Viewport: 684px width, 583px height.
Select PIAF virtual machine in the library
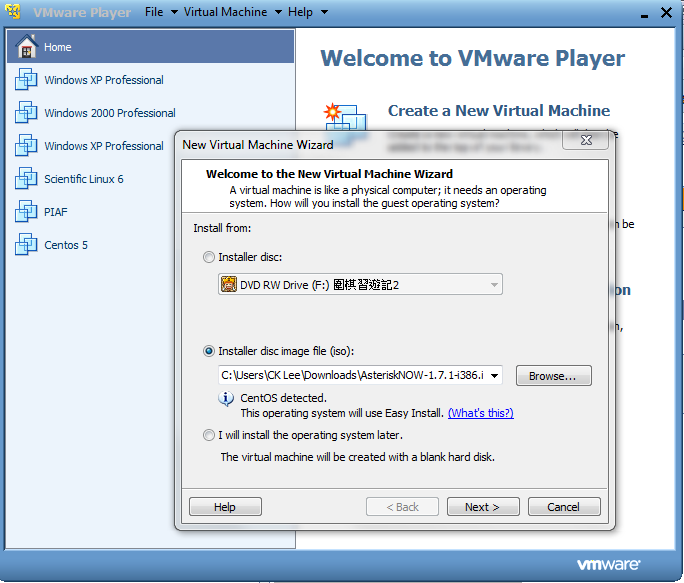click(x=150, y=211)
